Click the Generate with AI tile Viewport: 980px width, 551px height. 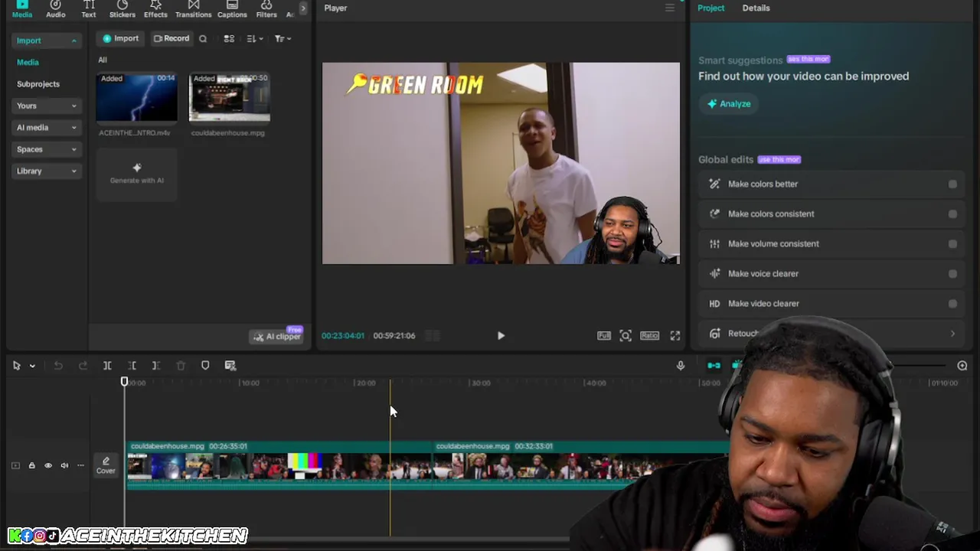click(x=136, y=174)
